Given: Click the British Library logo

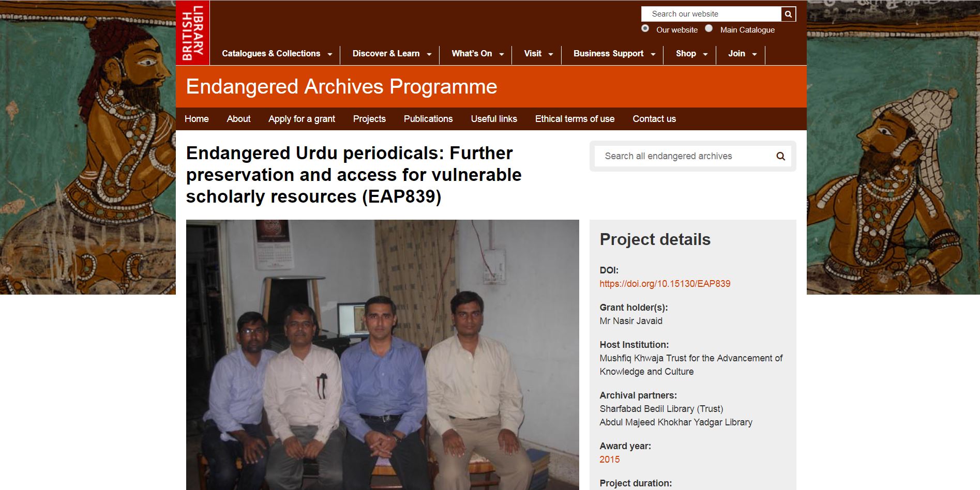Looking at the screenshot, I should 193,33.
